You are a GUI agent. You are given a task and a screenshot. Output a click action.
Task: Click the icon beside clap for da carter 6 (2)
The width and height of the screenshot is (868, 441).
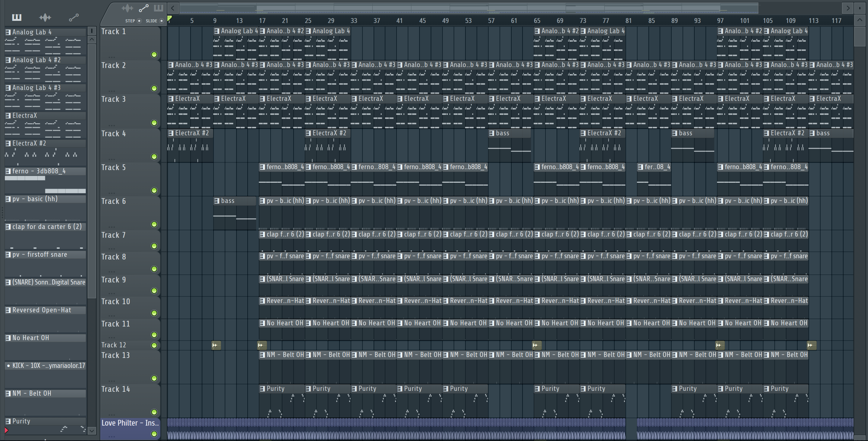[x=8, y=227]
